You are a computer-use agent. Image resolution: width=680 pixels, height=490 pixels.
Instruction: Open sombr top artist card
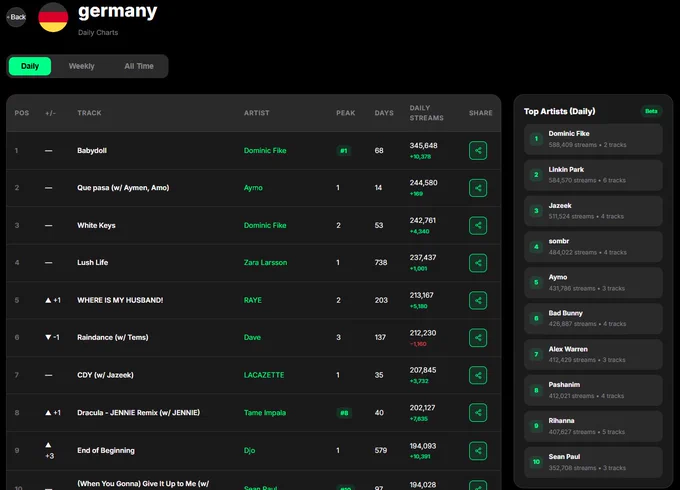(x=593, y=247)
